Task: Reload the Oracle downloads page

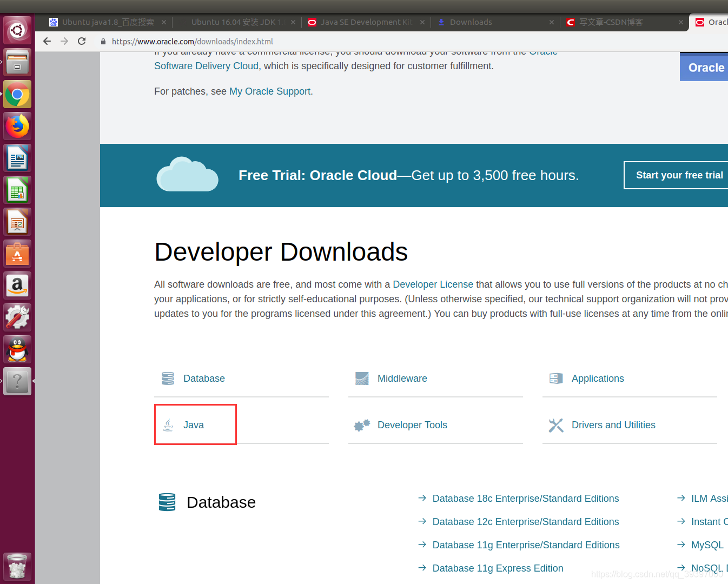Action: click(x=82, y=41)
